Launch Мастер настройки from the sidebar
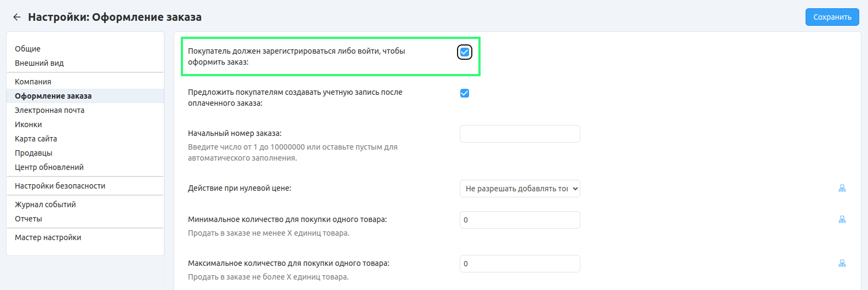The width and height of the screenshot is (868, 290). pyautogui.click(x=48, y=237)
